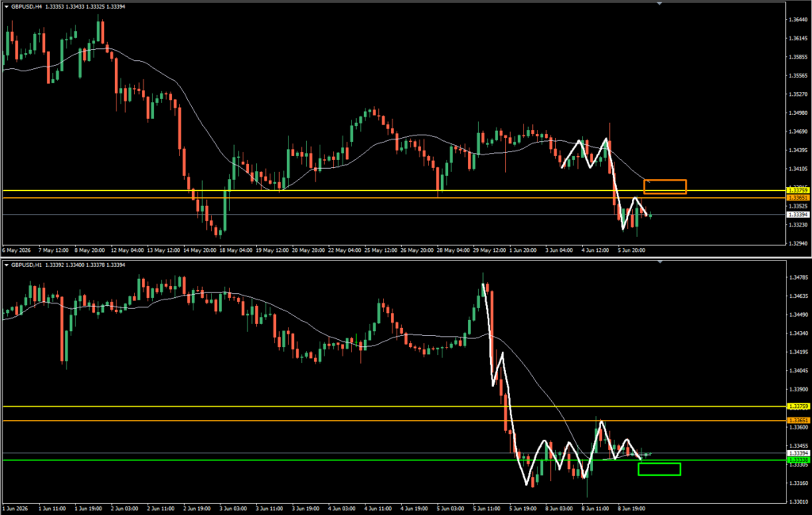This screenshot has width=812, height=515.
Task: Click orange 1.33651 price tag on H1 chart
Action: coord(798,420)
